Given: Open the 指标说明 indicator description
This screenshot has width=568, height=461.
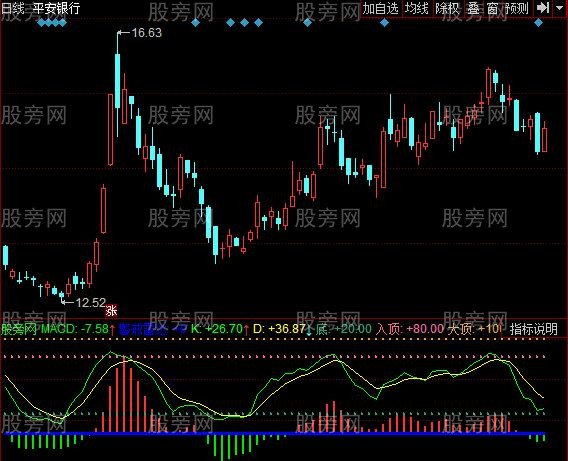Looking at the screenshot, I should pyautogui.click(x=534, y=329).
